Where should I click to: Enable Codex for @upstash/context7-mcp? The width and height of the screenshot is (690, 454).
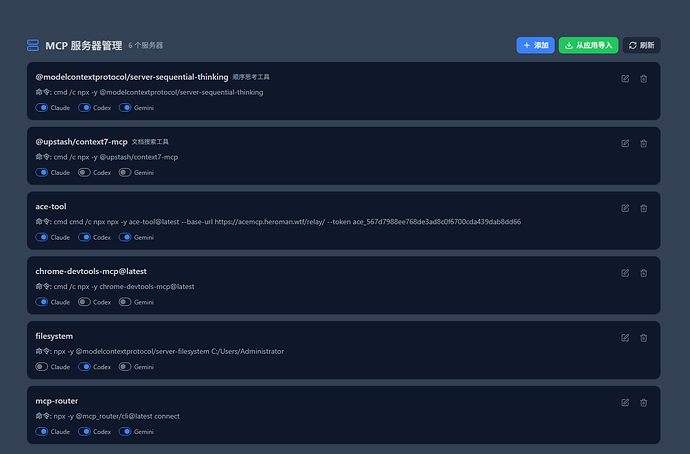(x=84, y=172)
